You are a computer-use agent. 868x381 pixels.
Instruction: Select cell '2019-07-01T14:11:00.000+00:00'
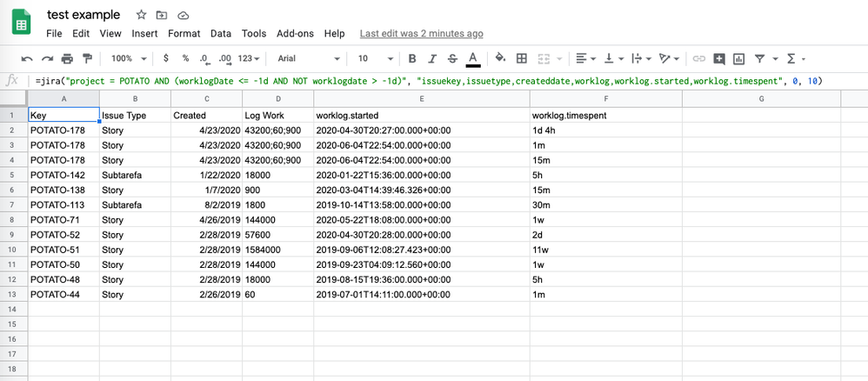coord(422,295)
